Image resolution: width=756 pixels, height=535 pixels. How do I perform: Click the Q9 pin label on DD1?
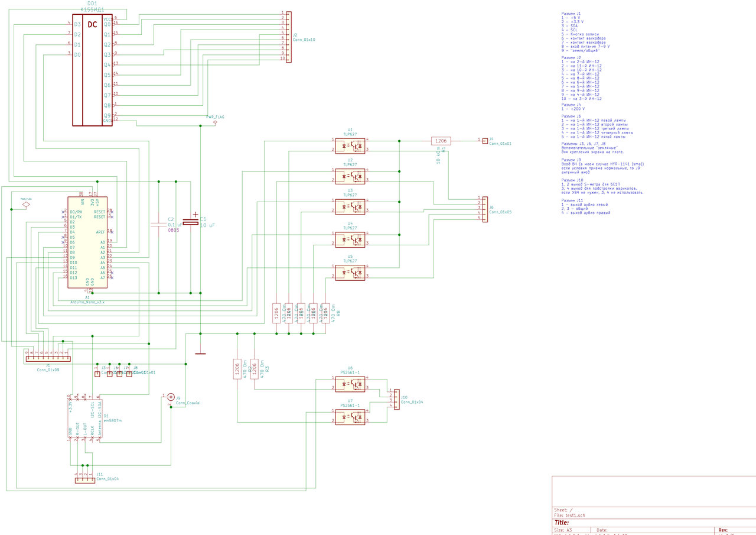(x=107, y=115)
